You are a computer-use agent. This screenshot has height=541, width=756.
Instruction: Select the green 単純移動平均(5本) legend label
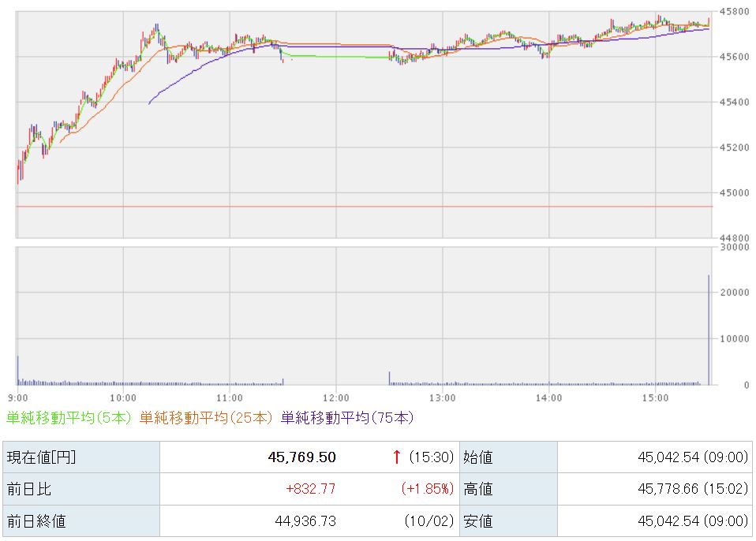pyautogui.click(x=69, y=418)
